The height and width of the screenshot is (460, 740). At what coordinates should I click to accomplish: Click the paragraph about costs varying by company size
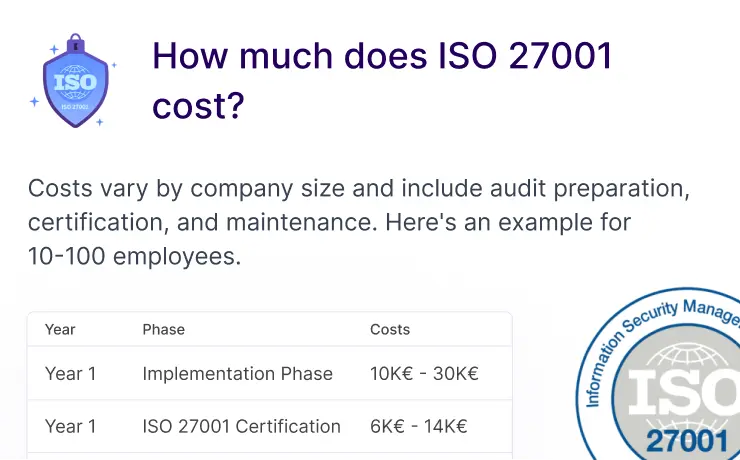[x=358, y=221]
